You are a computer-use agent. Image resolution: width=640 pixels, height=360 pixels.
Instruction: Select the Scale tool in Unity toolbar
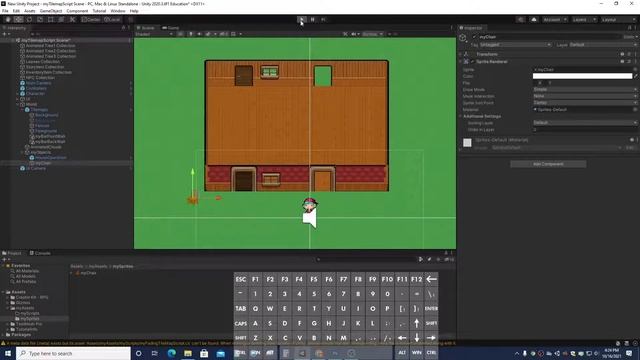[x=40, y=20]
